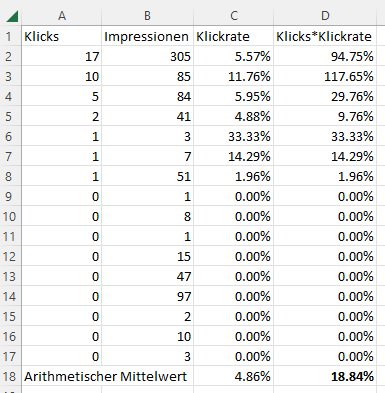Click the Klicks header cell

pos(62,36)
